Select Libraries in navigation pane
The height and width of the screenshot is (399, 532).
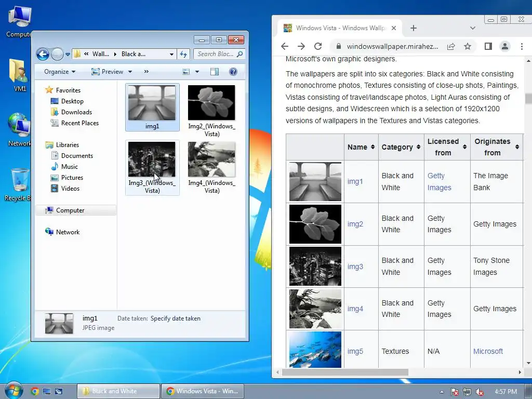[67, 145]
